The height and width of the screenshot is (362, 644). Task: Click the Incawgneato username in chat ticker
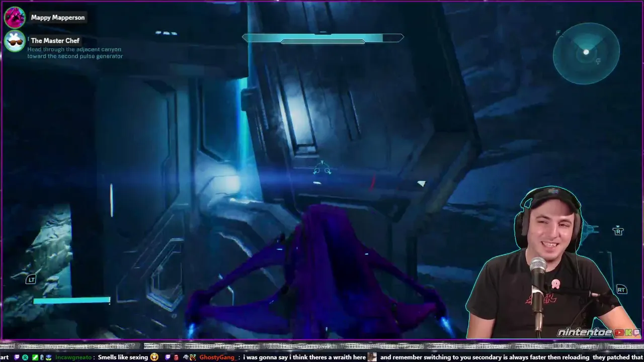click(73, 357)
